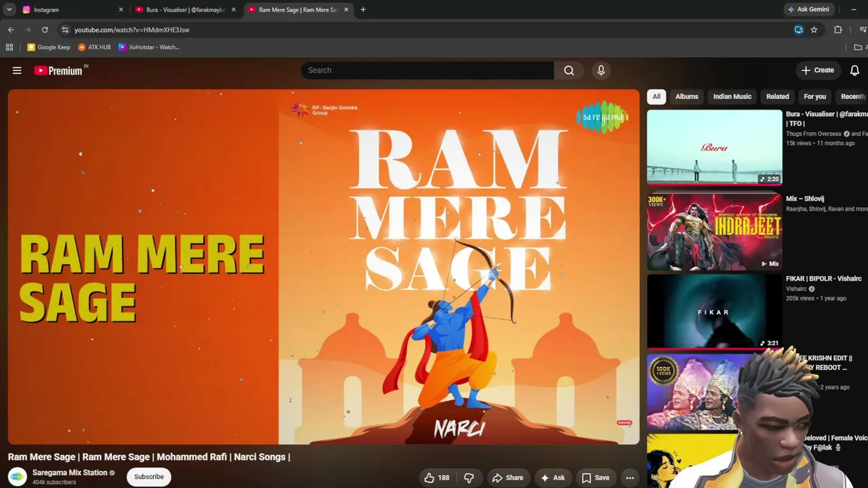The image size is (868, 488).
Task: Open the browser extensions puzzle icon
Action: tap(837, 30)
